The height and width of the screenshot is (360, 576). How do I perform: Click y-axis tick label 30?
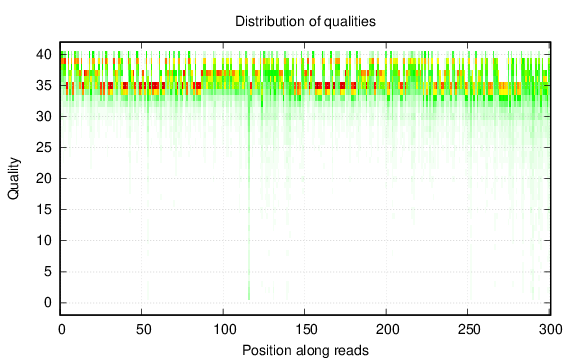(44, 116)
